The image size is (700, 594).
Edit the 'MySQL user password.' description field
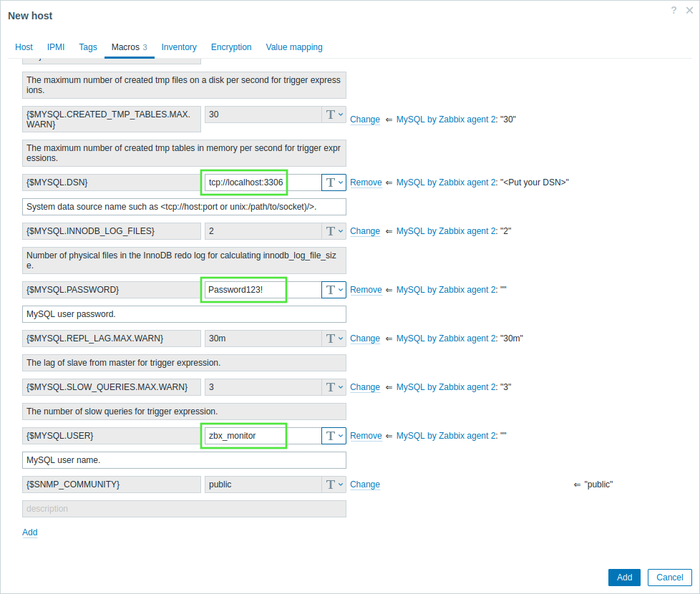click(x=184, y=313)
